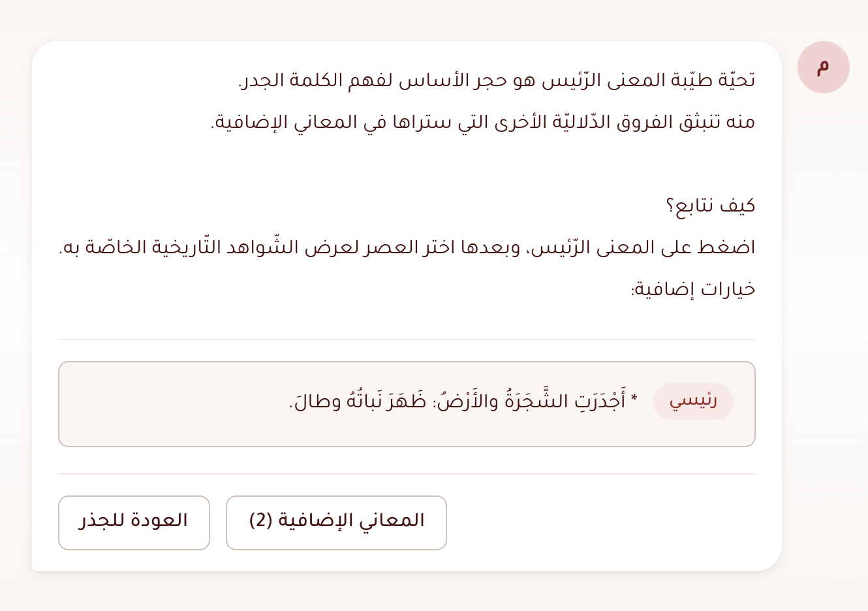
Task: Click the greeting line starting with 'تحيّة طيّبة'
Action: click(x=496, y=80)
